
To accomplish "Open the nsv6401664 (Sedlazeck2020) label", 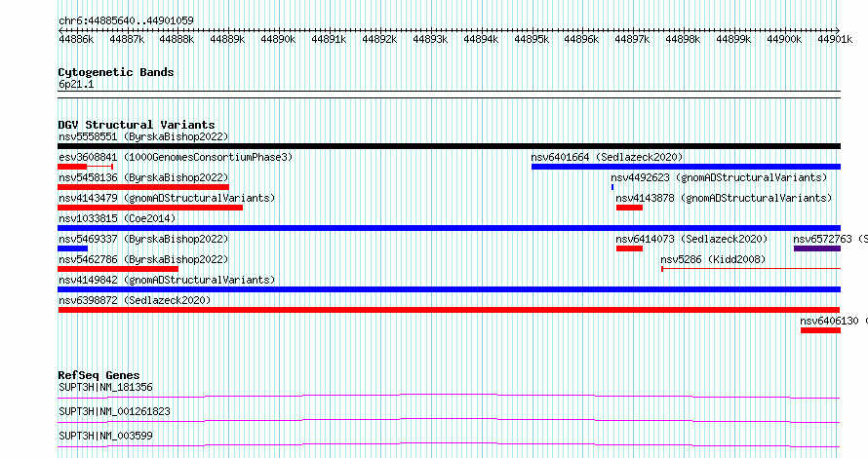I will point(607,157).
